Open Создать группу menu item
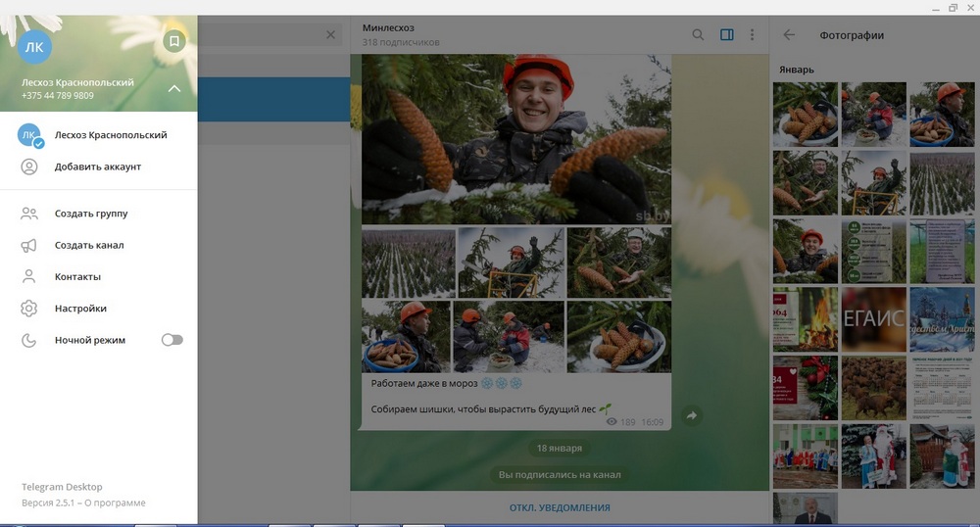The height and width of the screenshot is (527, 980). (90, 214)
